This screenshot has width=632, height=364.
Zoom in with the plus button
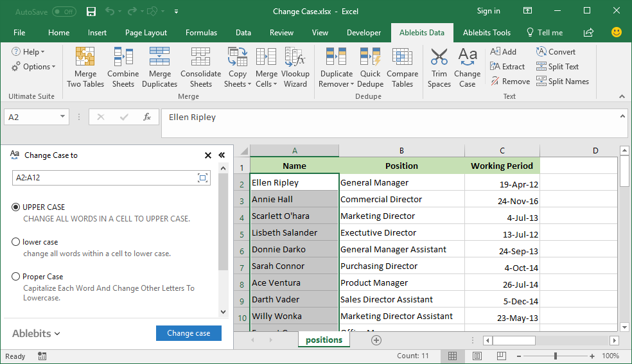coord(592,356)
